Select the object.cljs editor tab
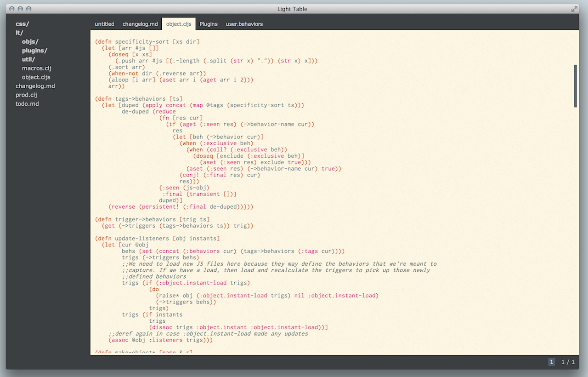Image resolution: width=588 pixels, height=377 pixels. point(179,23)
